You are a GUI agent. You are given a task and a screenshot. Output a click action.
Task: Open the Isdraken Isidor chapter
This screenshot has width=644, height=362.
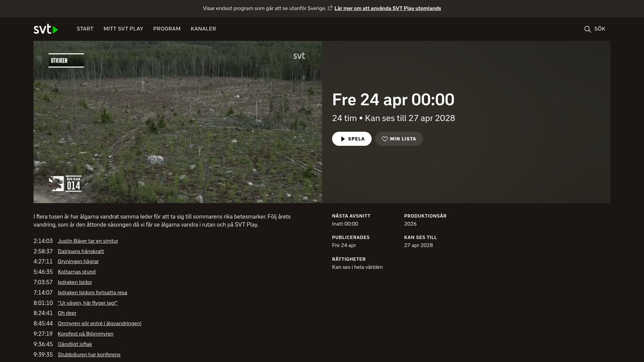[x=75, y=282]
